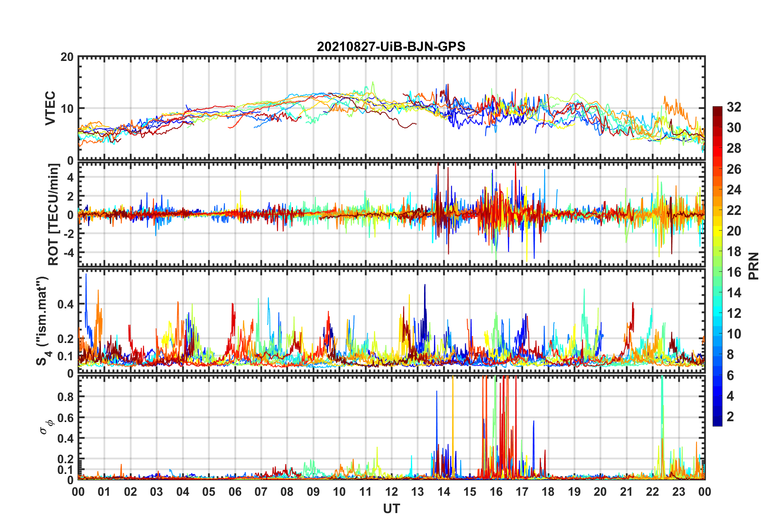Click the UT axis tick label "23"
The image size is (783, 532).
pyautogui.click(x=679, y=492)
